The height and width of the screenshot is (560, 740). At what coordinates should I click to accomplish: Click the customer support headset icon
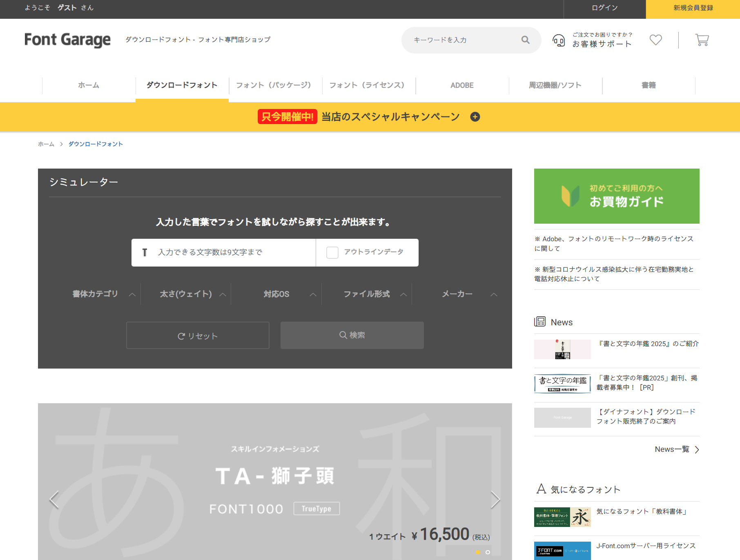pos(558,40)
